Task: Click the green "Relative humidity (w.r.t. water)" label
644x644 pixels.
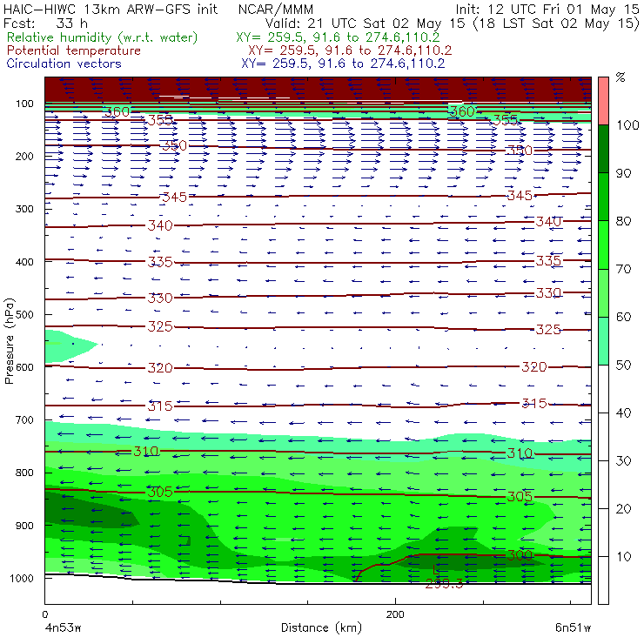Action: coord(103,37)
